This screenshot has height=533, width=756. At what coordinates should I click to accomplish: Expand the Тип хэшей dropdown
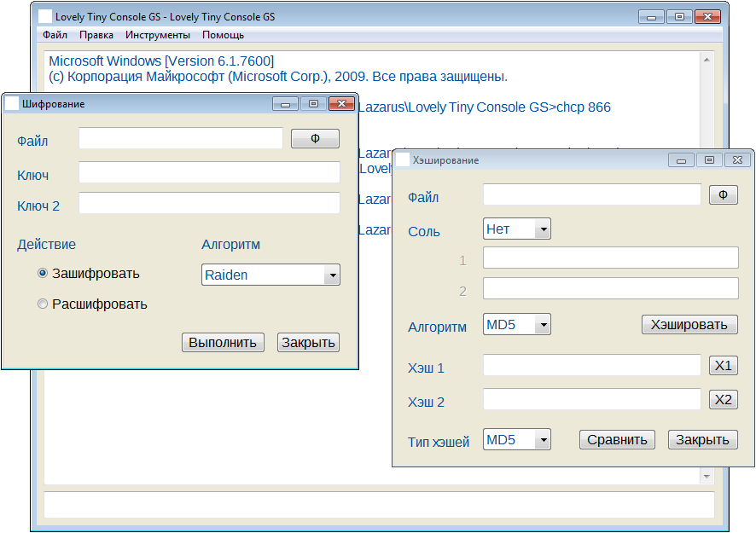pos(543,440)
